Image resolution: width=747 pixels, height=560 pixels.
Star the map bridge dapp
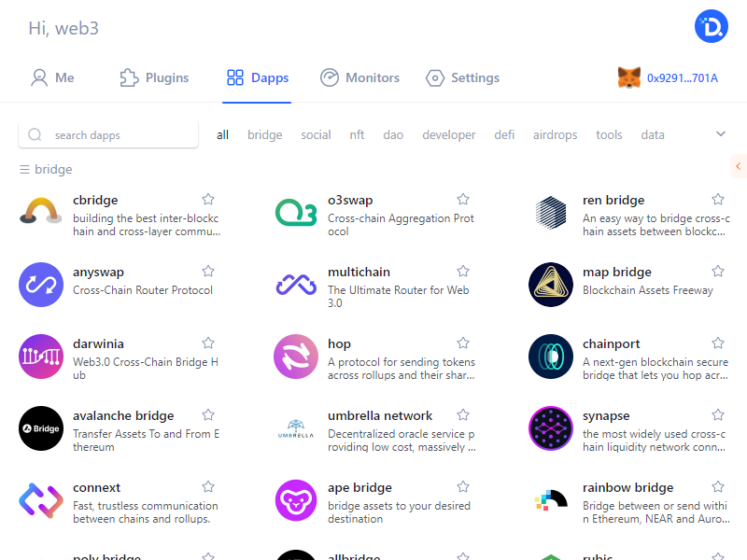click(718, 271)
